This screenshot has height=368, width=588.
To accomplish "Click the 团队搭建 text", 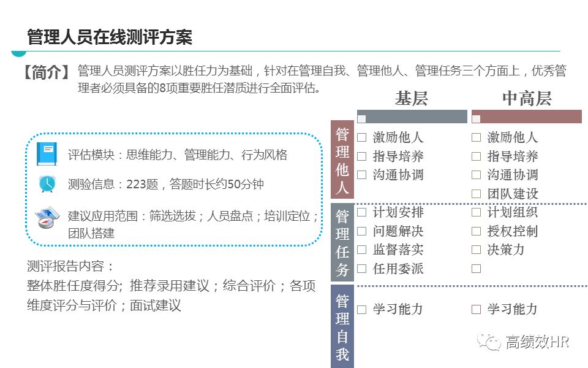I will [91, 233].
